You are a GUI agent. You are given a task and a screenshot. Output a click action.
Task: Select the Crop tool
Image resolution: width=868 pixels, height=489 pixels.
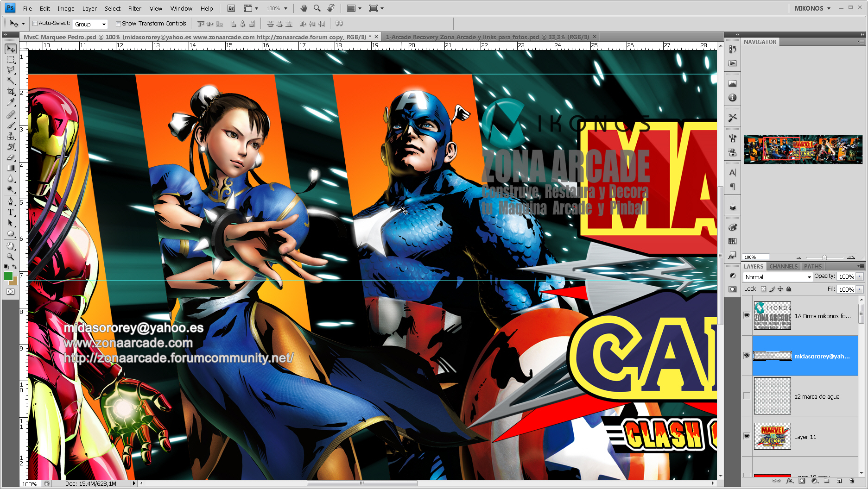click(11, 91)
